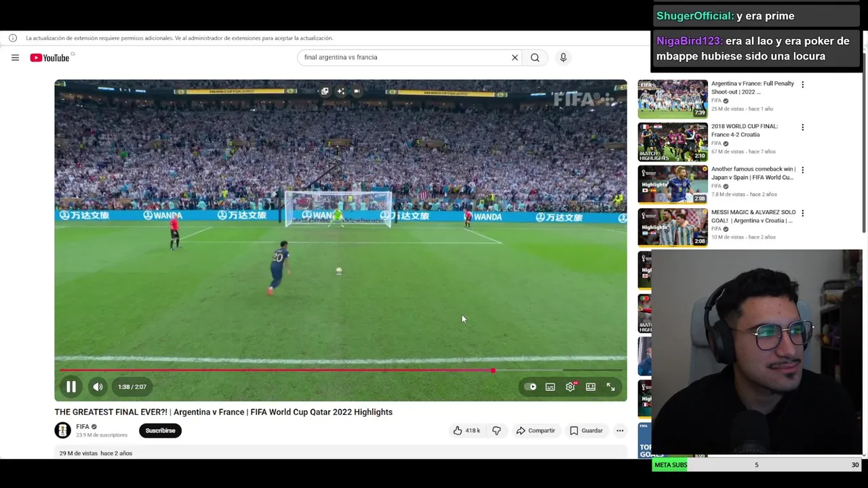Image resolution: width=868 pixels, height=488 pixels.
Task: Share the video with Compartir
Action: tap(536, 430)
